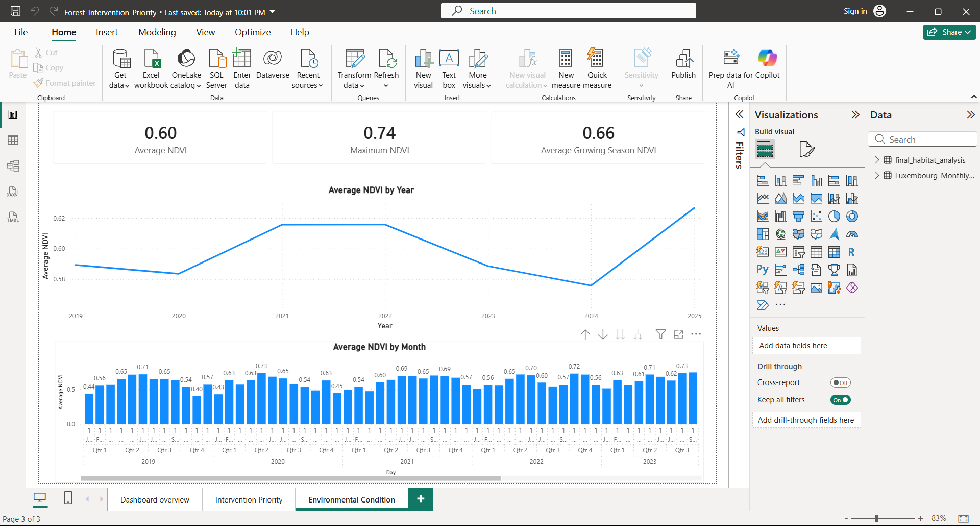Click horizontal scrollbar of monthly chart
The width and height of the screenshot is (980, 526).
[291, 479]
